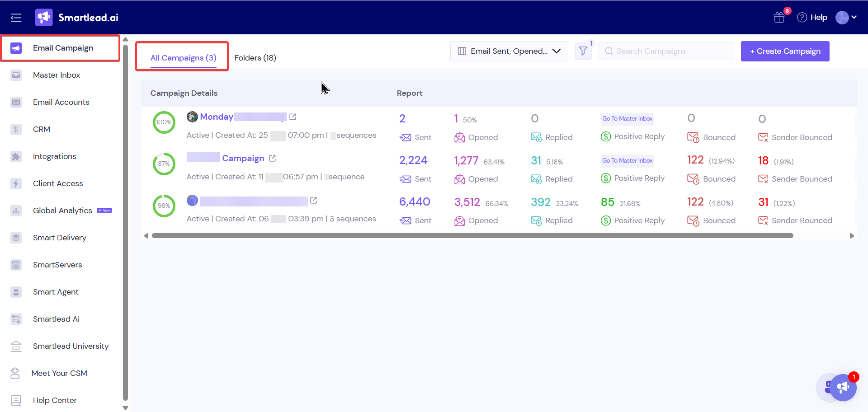This screenshot has height=412, width=868.
Task: Click the Monday campaign avatar
Action: coord(192,117)
